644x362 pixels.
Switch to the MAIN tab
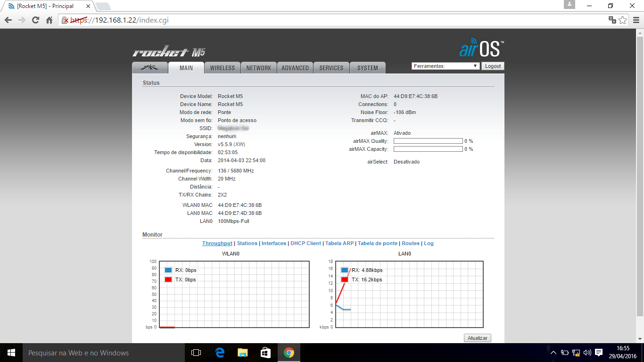click(186, 68)
